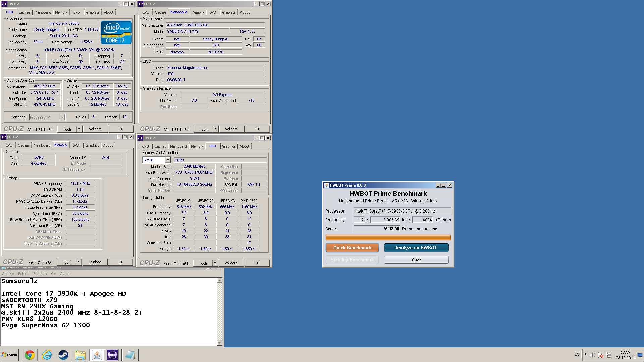Open the Caches tab in CPU tab window
This screenshot has height=362, width=644.
[x=24, y=12]
